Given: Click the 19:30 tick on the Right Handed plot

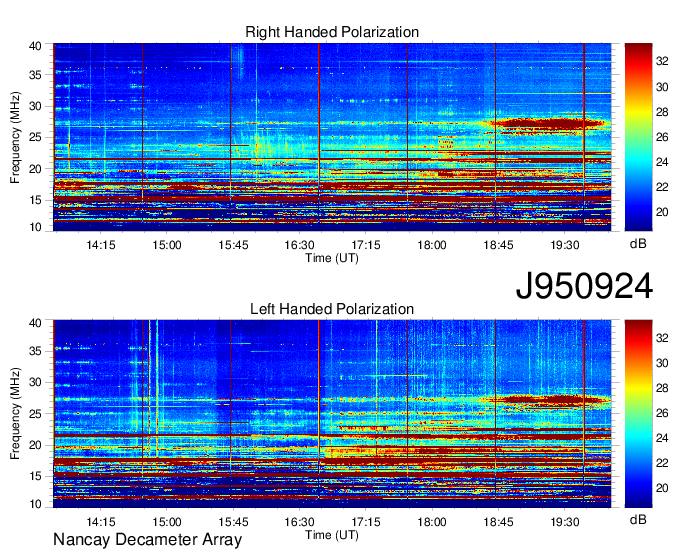Looking at the screenshot, I should coord(565,245).
